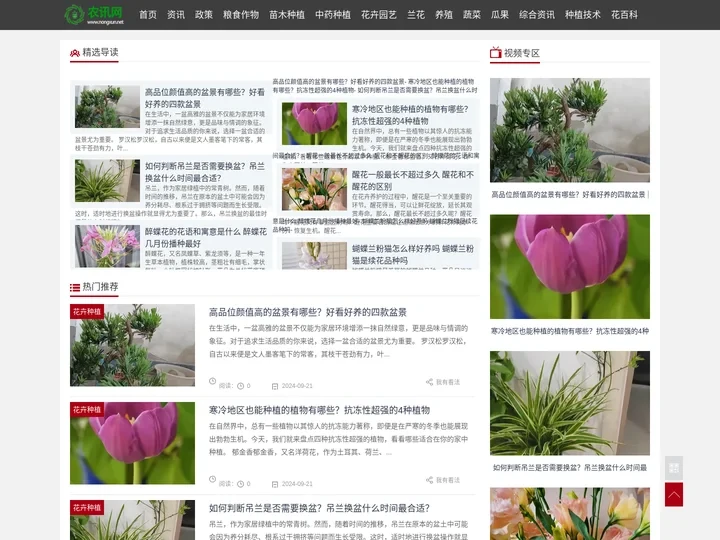
Task: Click the share icon on the bonsai article
Action: coord(429,382)
